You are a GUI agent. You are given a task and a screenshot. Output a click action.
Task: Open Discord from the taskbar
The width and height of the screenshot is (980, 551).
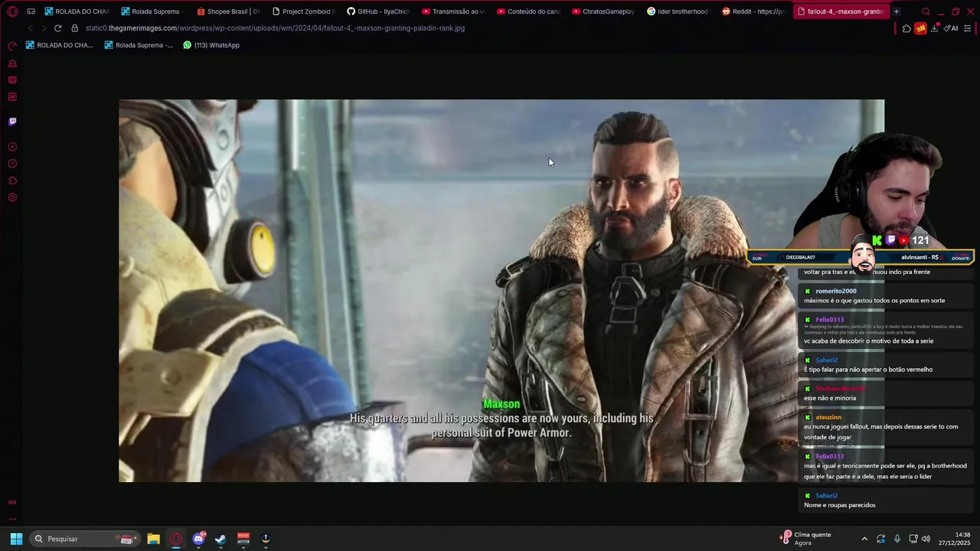point(199,539)
